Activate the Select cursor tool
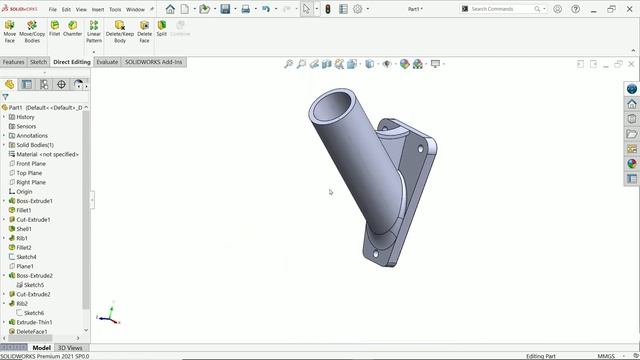The image size is (640, 360). (307, 9)
